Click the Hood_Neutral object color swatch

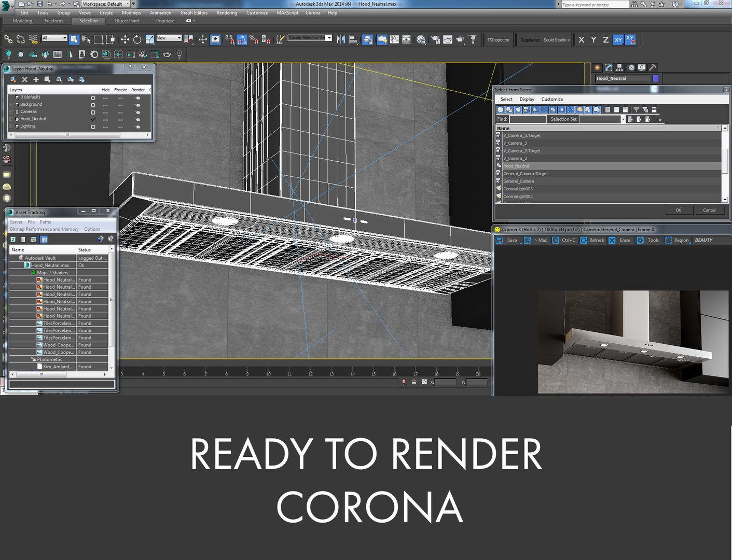coord(656,78)
